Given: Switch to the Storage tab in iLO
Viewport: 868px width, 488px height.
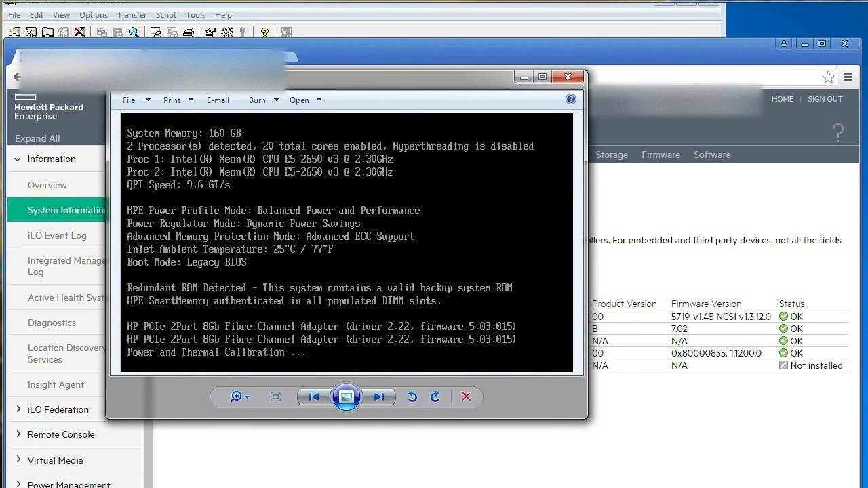Looking at the screenshot, I should click(612, 155).
